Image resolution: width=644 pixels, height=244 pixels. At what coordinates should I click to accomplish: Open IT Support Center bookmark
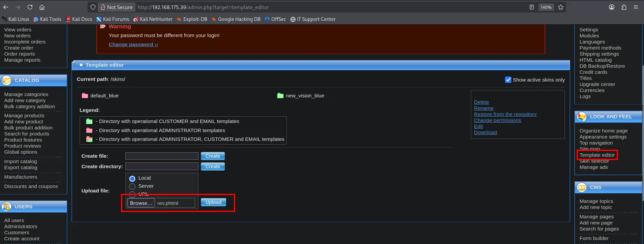click(313, 19)
